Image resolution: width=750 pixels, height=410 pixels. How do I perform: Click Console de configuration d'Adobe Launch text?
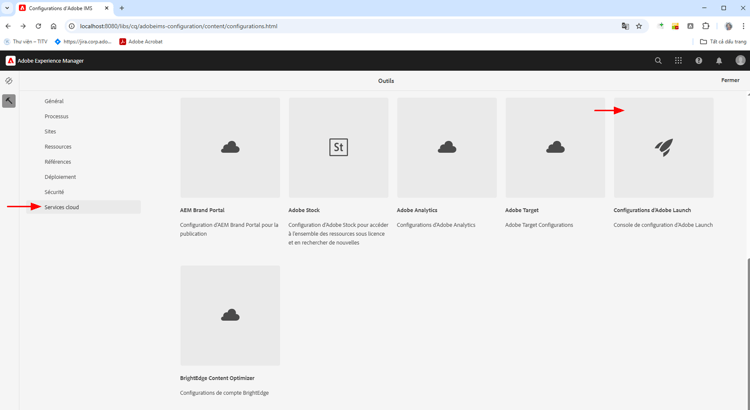pyautogui.click(x=663, y=225)
